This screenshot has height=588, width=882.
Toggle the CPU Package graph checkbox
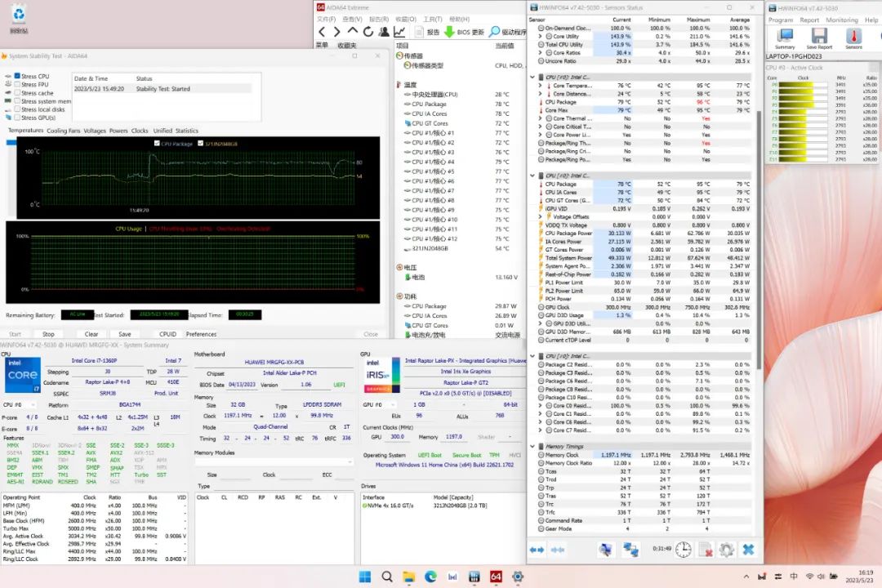[157, 143]
